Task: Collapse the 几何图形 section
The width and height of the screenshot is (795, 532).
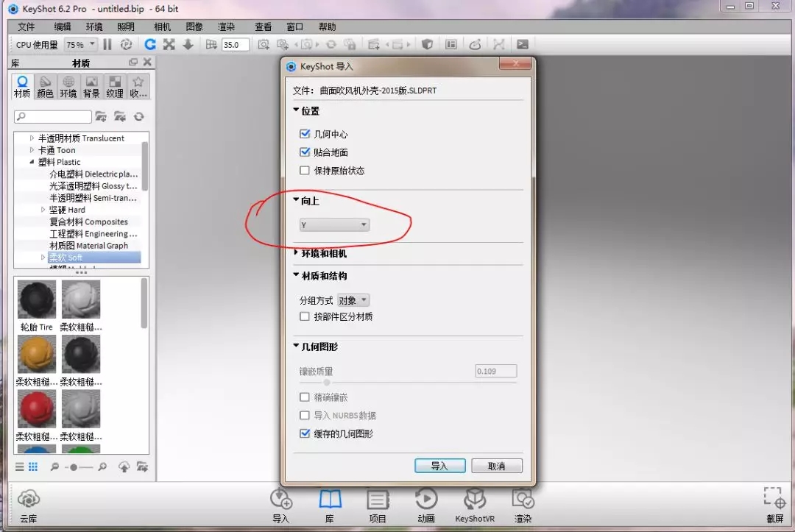Action: pyautogui.click(x=296, y=346)
